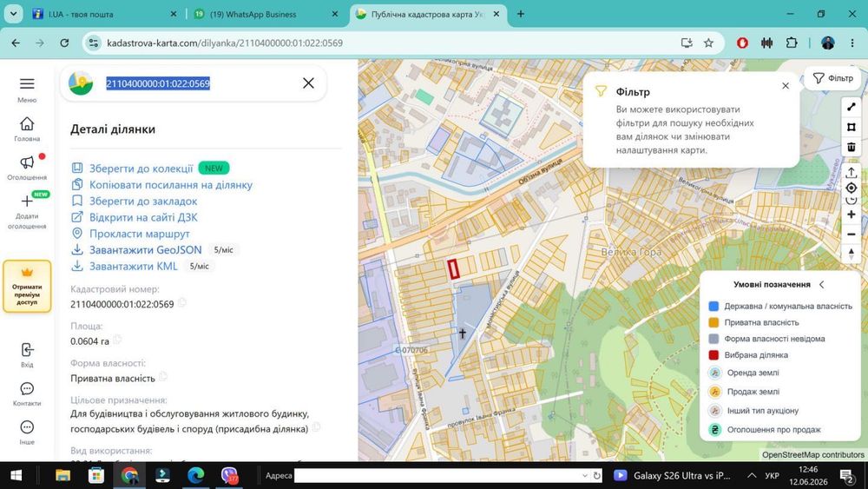
Task: Switch to WhatsApp Business tab
Action: (266, 15)
